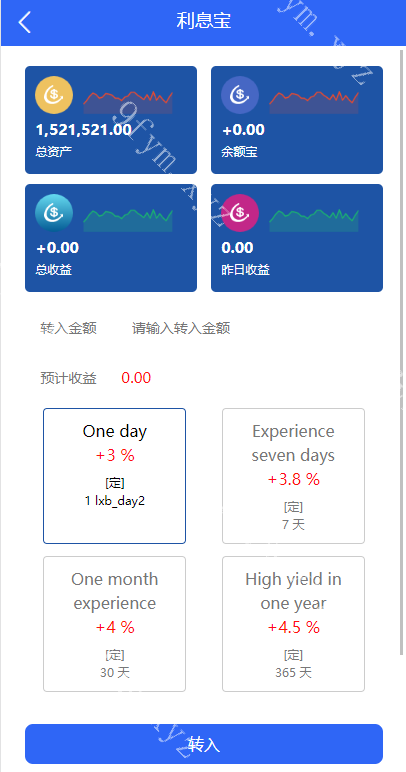Tap the teal coin icon for 总收益
Viewport: 406px width, 772px height.
tap(54, 213)
